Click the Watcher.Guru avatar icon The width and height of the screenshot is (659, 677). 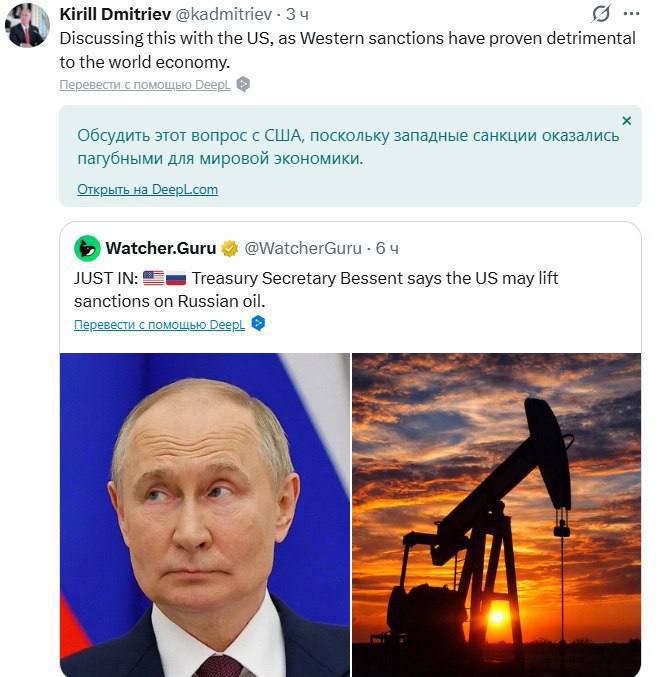pyautogui.click(x=87, y=248)
